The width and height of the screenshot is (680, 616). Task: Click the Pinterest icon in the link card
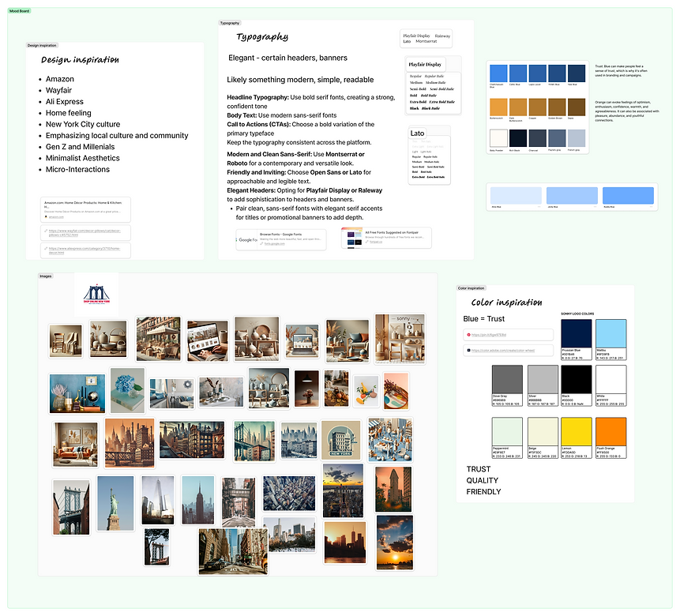469,335
